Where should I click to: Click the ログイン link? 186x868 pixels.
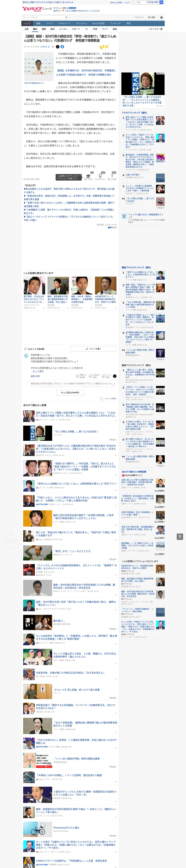click(57, 11)
